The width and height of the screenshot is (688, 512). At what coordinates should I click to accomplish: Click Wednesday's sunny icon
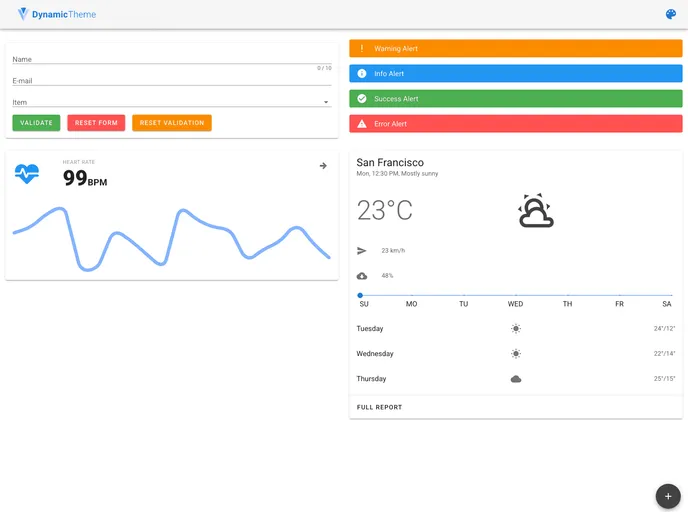516,353
